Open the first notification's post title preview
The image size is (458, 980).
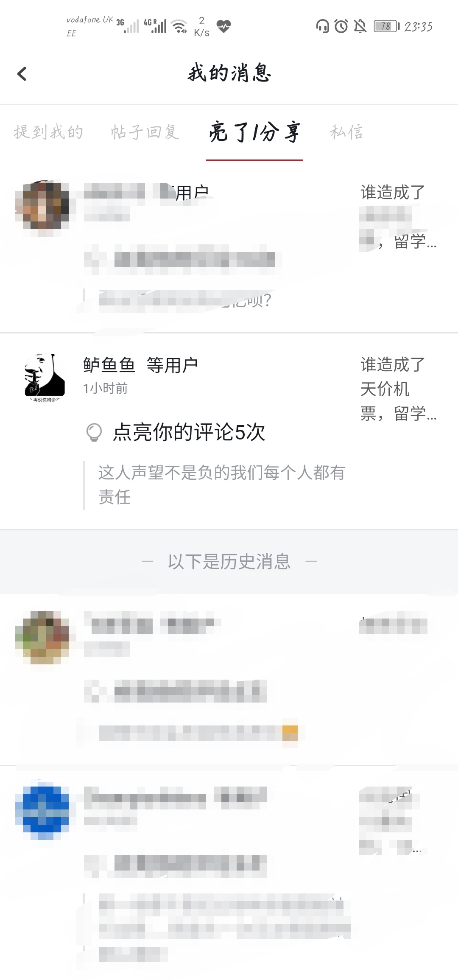click(x=399, y=217)
